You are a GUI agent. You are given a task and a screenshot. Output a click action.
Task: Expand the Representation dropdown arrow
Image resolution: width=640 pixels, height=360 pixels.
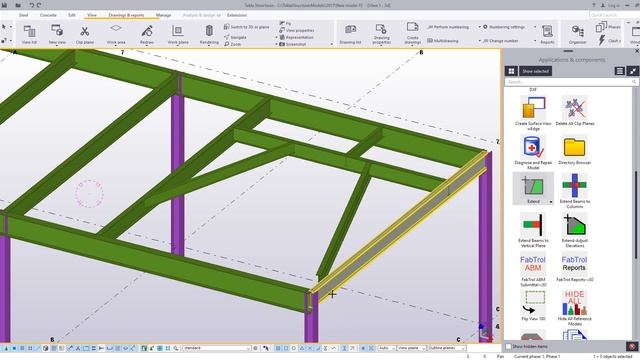276,37
